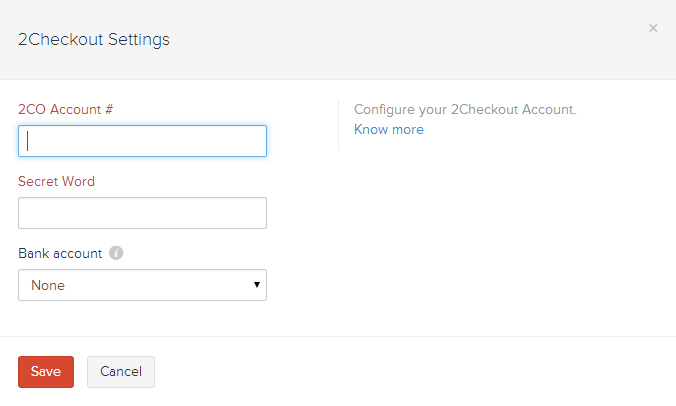
Task: Open the Bank account dropdown
Action: (x=142, y=285)
